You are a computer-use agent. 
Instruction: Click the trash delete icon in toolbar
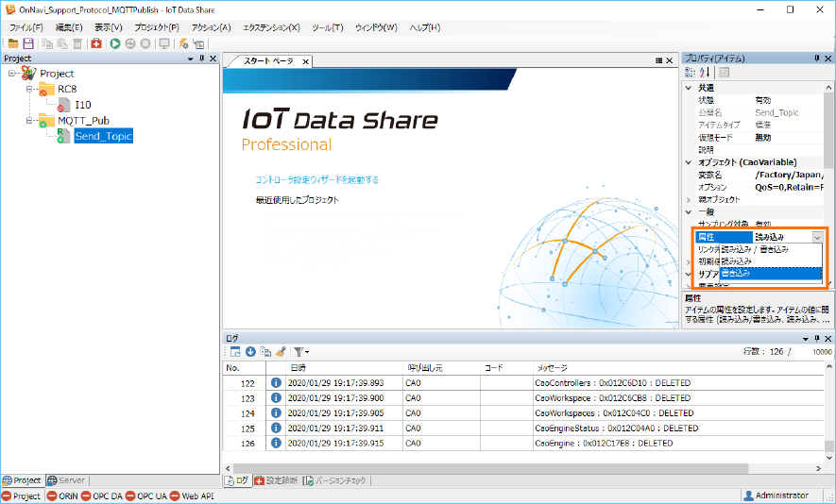point(77,43)
